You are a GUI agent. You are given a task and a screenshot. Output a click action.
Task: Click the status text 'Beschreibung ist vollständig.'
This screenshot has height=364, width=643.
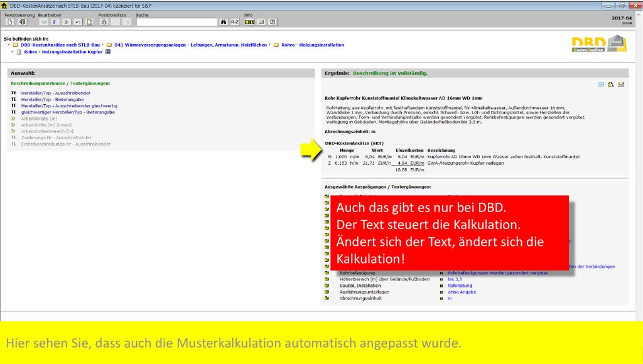[390, 73]
